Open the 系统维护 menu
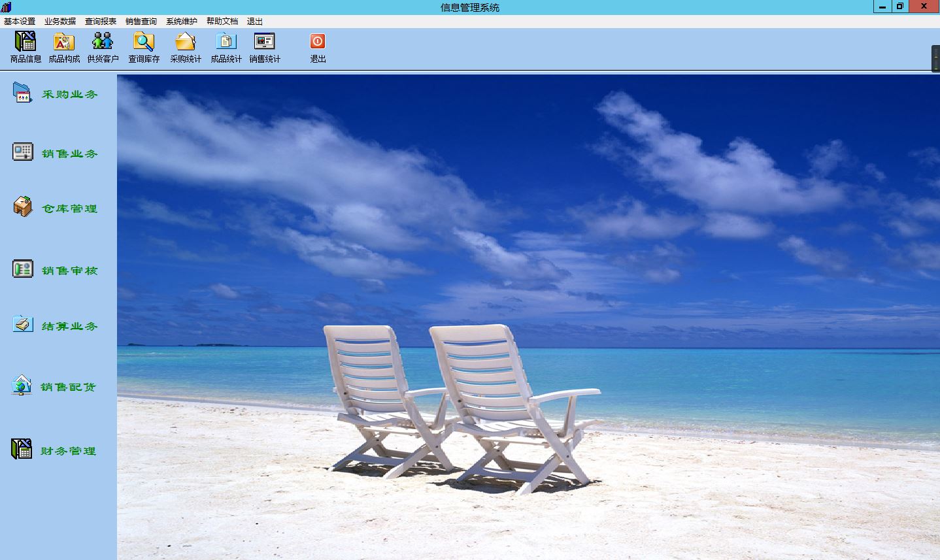 point(182,22)
